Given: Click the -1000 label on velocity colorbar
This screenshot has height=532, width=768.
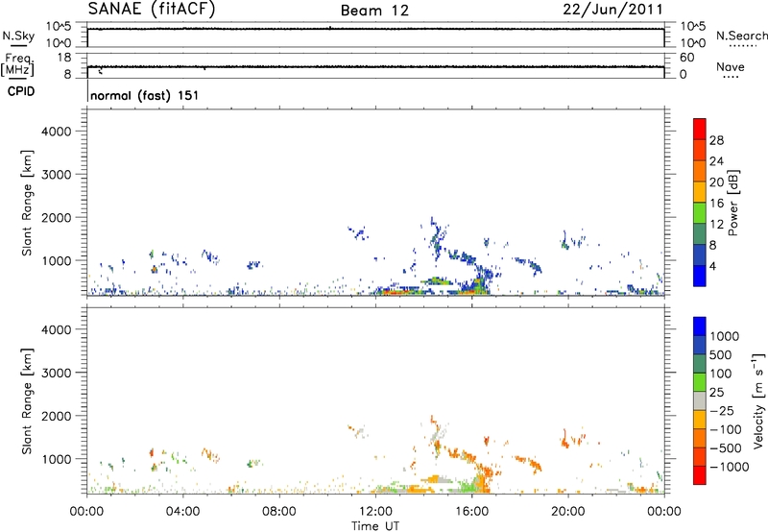Looking at the screenshot, I should tap(730, 467).
